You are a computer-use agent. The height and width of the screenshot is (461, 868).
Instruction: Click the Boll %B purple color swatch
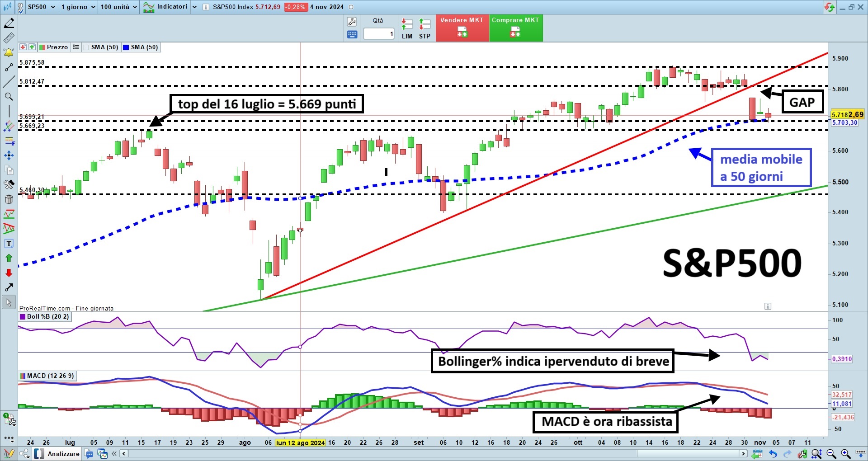coord(22,317)
